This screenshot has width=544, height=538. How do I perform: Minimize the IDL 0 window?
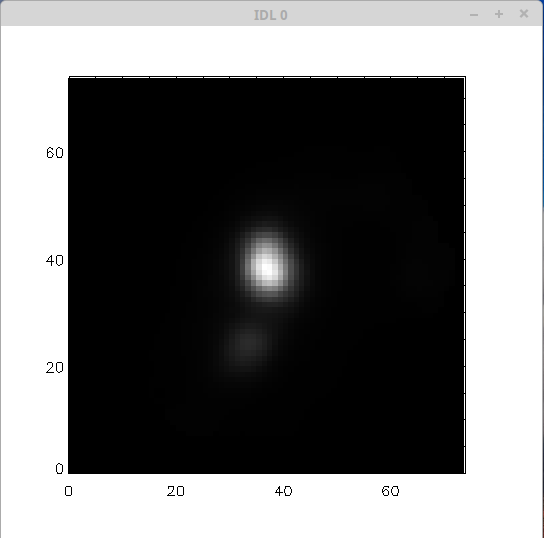[474, 15]
